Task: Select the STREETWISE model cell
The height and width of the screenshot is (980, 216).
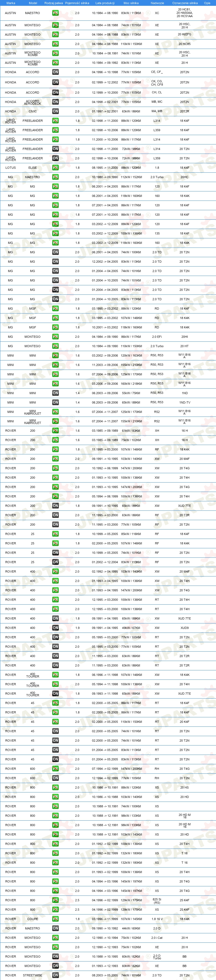Action: [33, 975]
